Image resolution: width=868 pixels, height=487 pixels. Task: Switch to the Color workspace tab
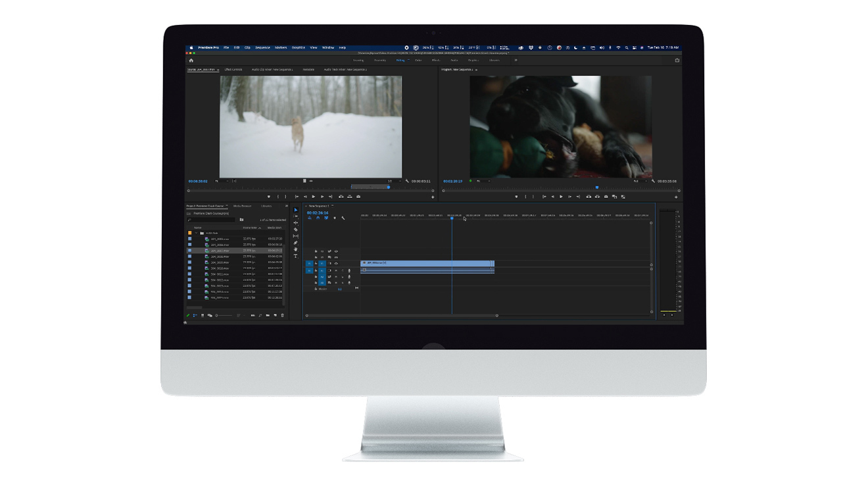click(418, 61)
